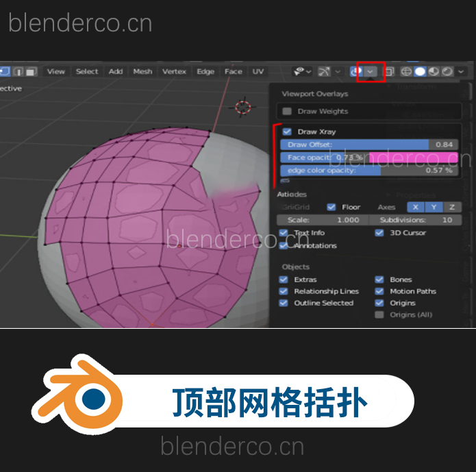Open the Select menu
The width and height of the screenshot is (476, 472).
(87, 72)
